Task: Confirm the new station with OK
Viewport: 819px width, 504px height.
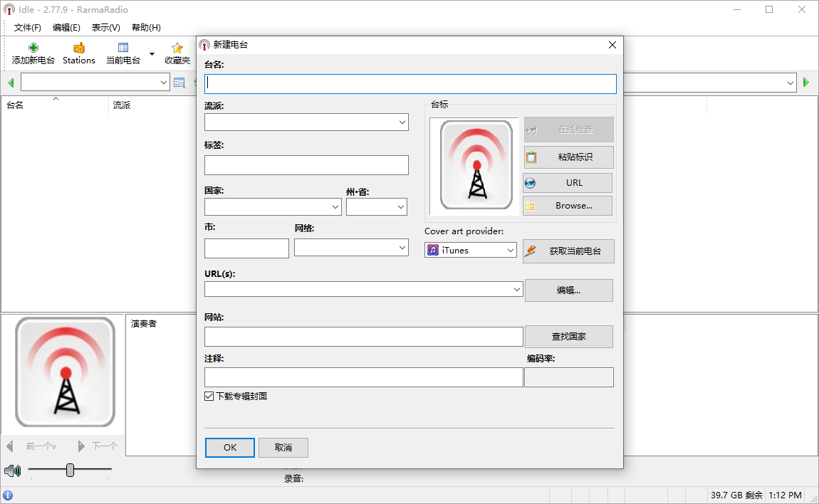Action: click(229, 448)
